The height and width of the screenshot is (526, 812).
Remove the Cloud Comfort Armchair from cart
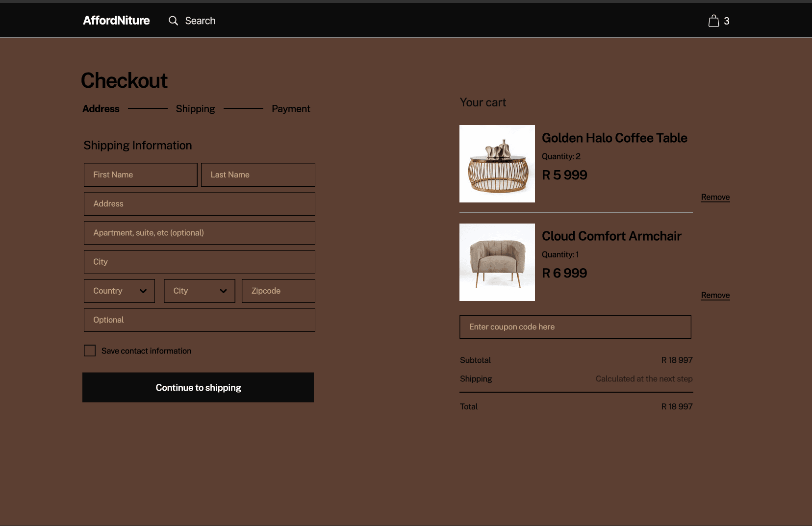[715, 295]
